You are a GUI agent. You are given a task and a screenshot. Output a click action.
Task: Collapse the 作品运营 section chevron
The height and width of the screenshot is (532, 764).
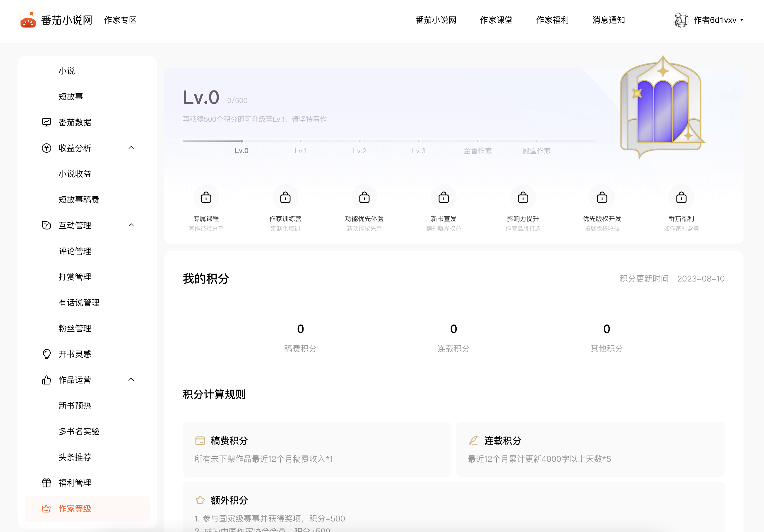click(131, 380)
